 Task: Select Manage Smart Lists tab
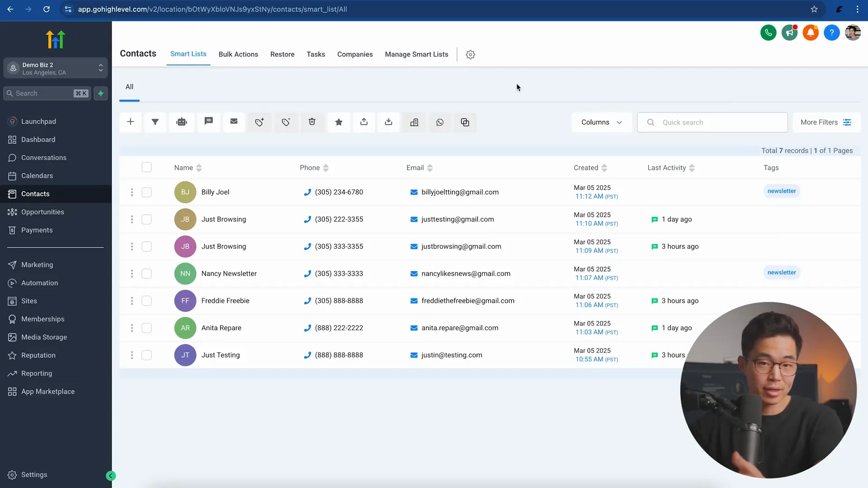tap(416, 54)
